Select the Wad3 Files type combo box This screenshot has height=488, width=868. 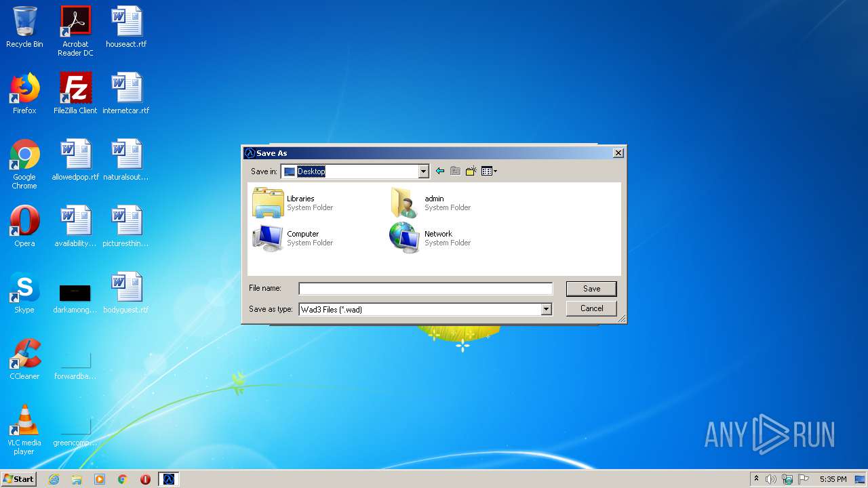(425, 309)
